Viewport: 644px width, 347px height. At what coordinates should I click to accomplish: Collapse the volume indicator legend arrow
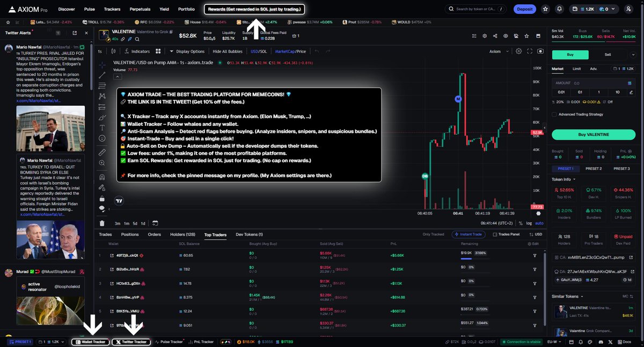[116, 77]
